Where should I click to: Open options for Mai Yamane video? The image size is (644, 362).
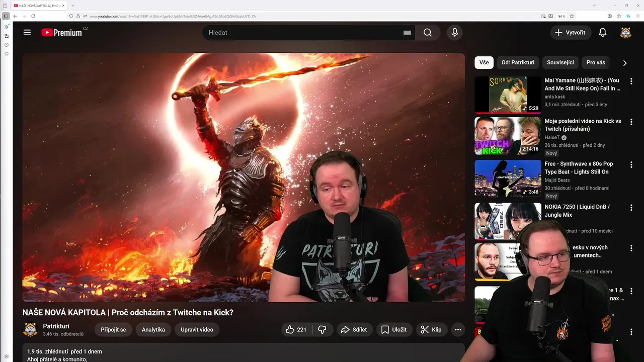[x=631, y=81]
